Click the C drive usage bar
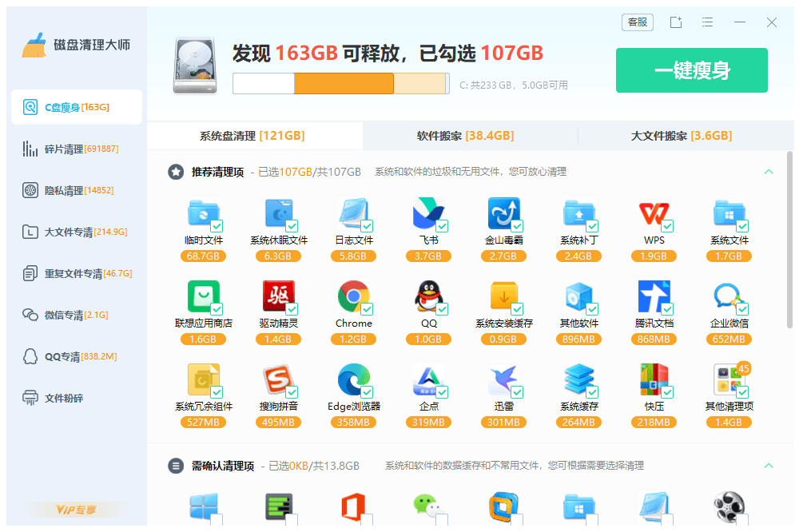 (340, 84)
